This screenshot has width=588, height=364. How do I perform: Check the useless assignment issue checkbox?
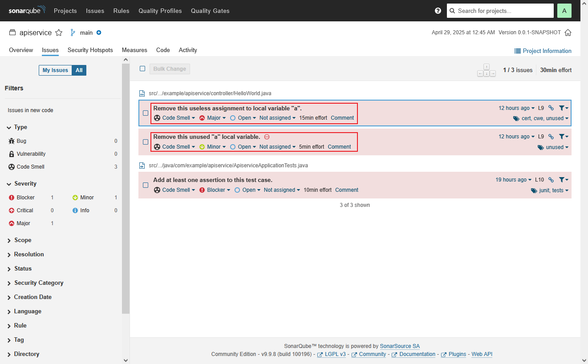(146, 113)
